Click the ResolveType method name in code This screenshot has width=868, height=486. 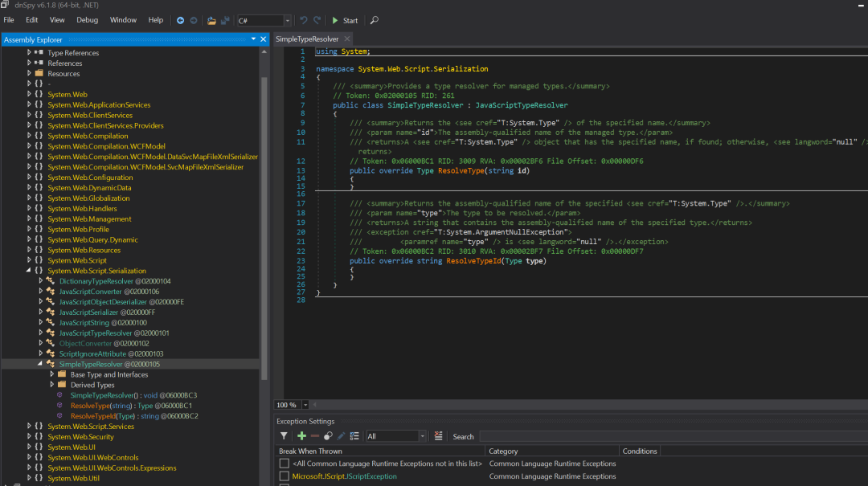461,170
